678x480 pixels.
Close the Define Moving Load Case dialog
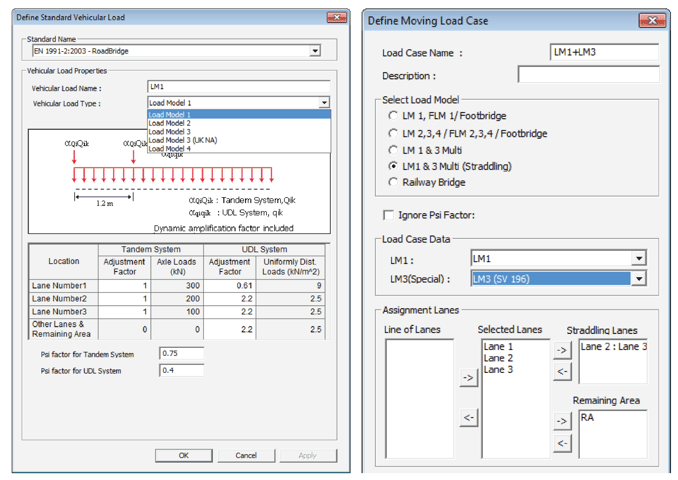pyautogui.click(x=652, y=20)
